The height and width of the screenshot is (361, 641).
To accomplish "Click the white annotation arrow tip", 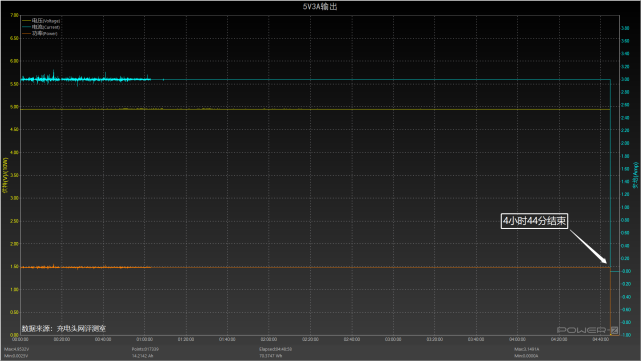I will (x=606, y=262).
